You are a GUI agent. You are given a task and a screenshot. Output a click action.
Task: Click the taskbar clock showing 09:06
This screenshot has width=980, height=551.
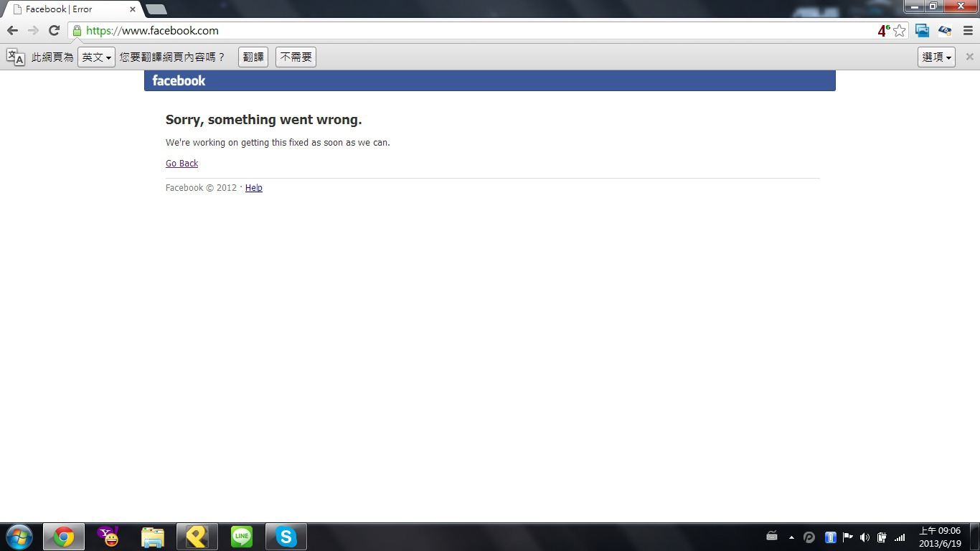pyautogui.click(x=940, y=537)
